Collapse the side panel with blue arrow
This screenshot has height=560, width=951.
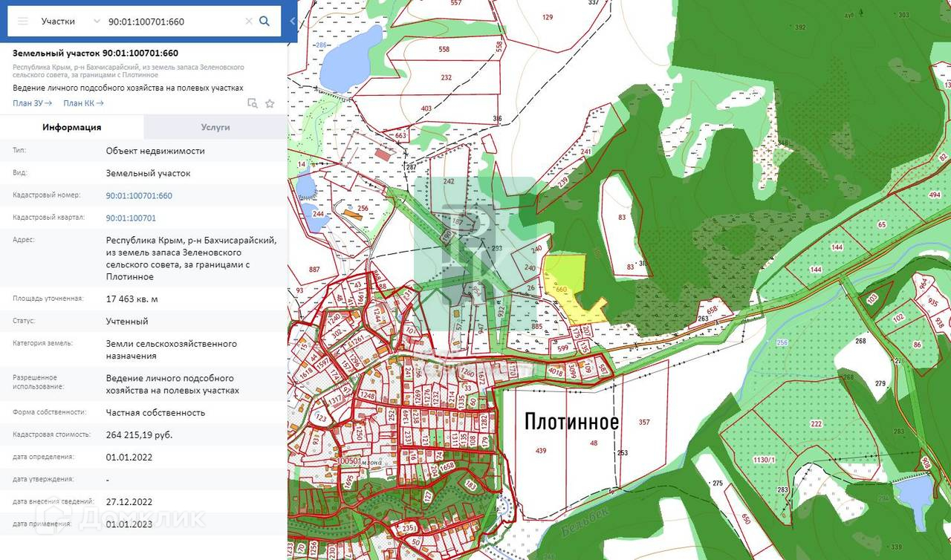click(292, 22)
